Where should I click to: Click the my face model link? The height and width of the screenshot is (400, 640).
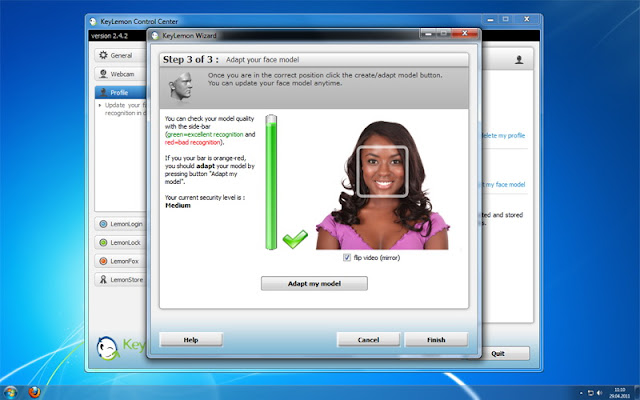(x=503, y=184)
